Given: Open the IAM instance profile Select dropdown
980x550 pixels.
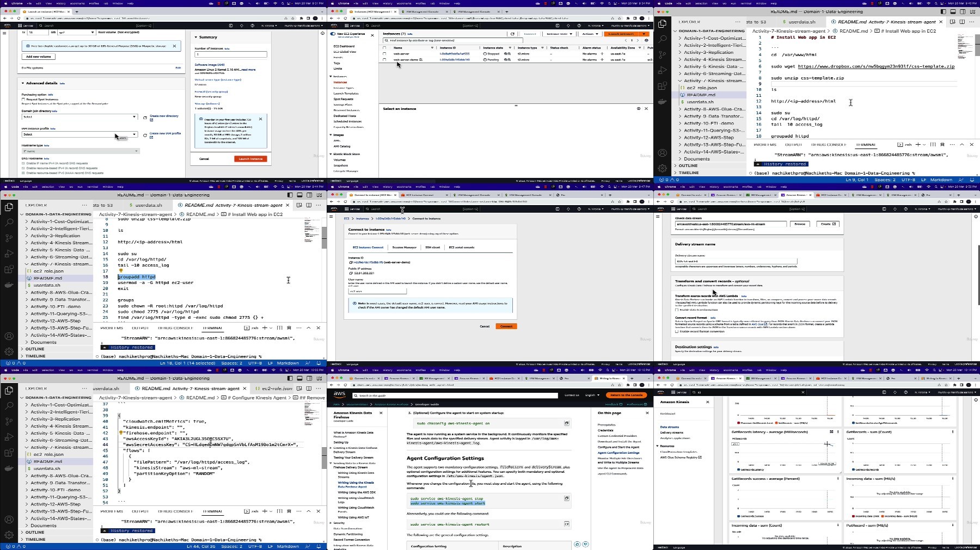Looking at the screenshot, I should tap(80, 134).
